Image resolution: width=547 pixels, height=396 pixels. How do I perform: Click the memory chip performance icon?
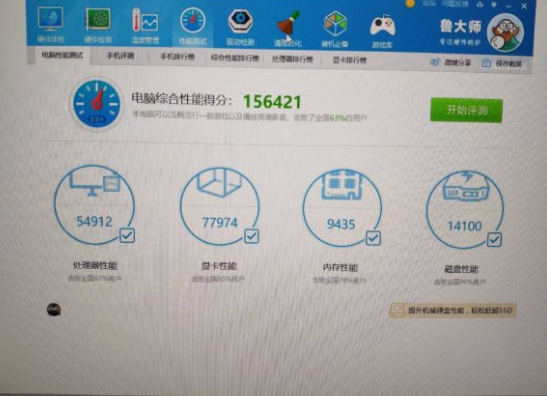pos(342,185)
